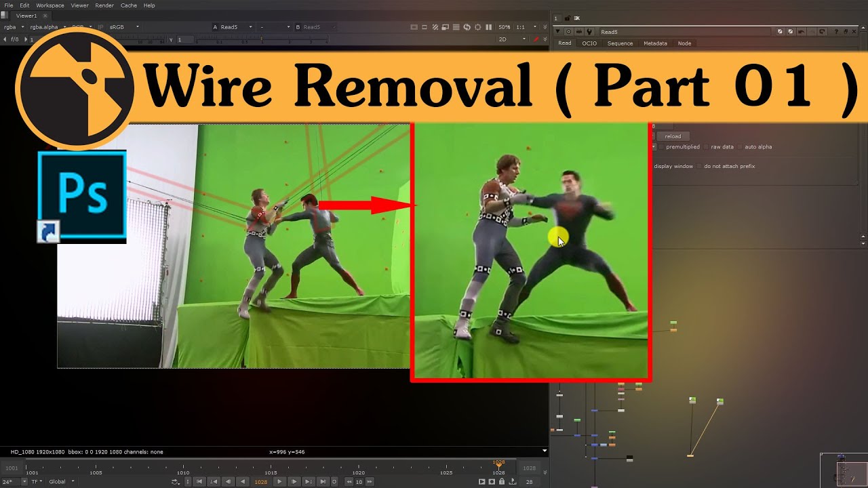Screen dimensions: 868x488
Task: Open the viewer wipe mode dropdown
Action: click(275, 27)
